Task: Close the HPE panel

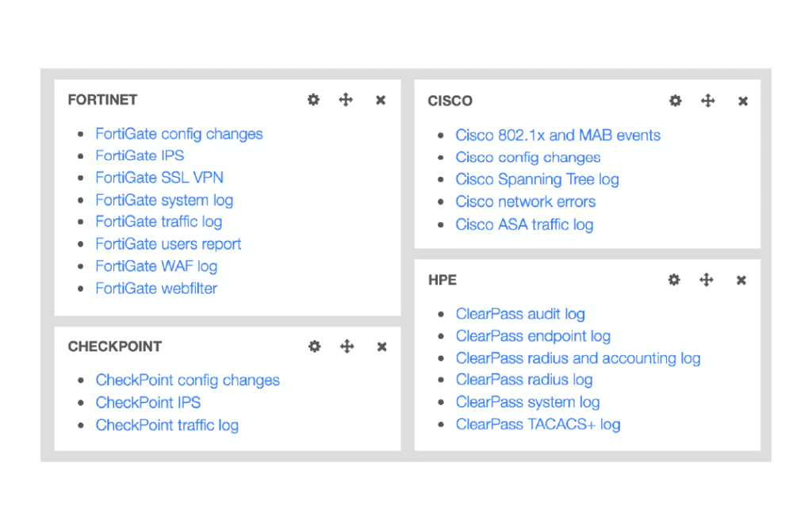Action: click(x=741, y=280)
